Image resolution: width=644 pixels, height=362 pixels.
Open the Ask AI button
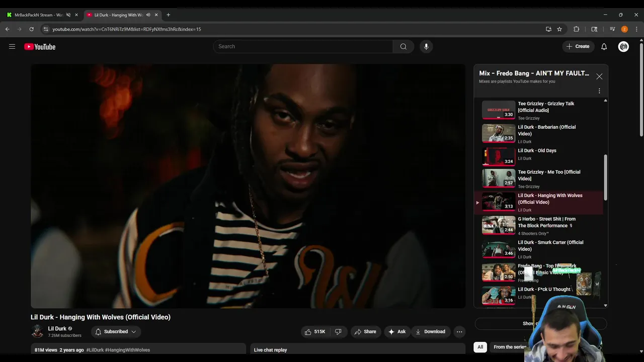(x=397, y=332)
